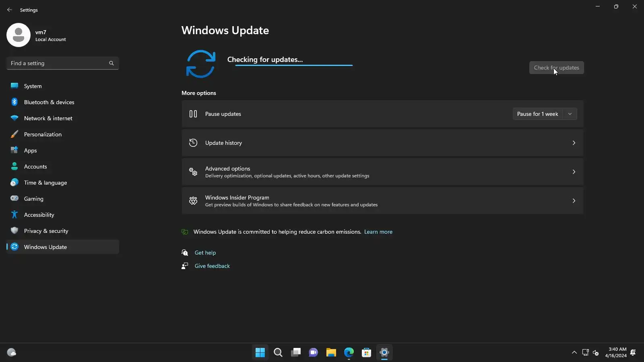644x362 pixels.
Task: Select Windows Update in the sidebar
Action: point(63,247)
